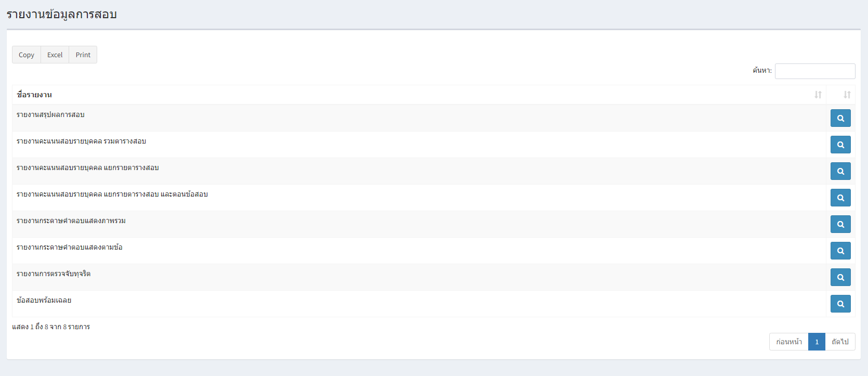868x376 pixels.
Task: Open magnifier for รายงานสรุปผลการสอบ
Action: pyautogui.click(x=840, y=118)
